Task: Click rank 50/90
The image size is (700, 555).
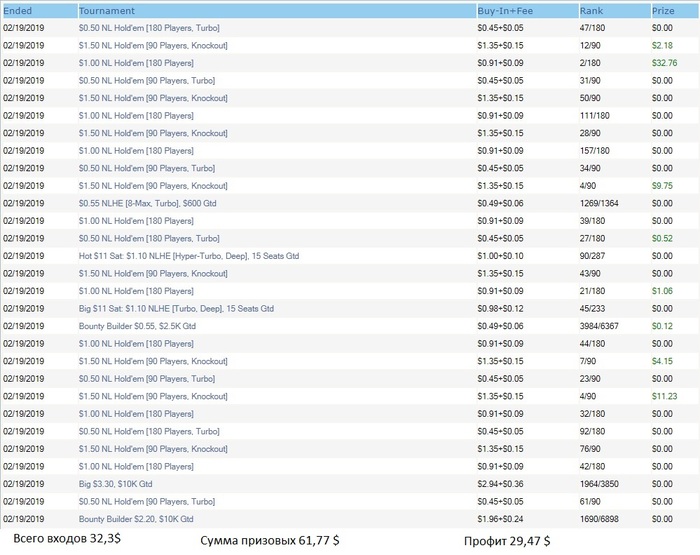Action: coord(590,98)
